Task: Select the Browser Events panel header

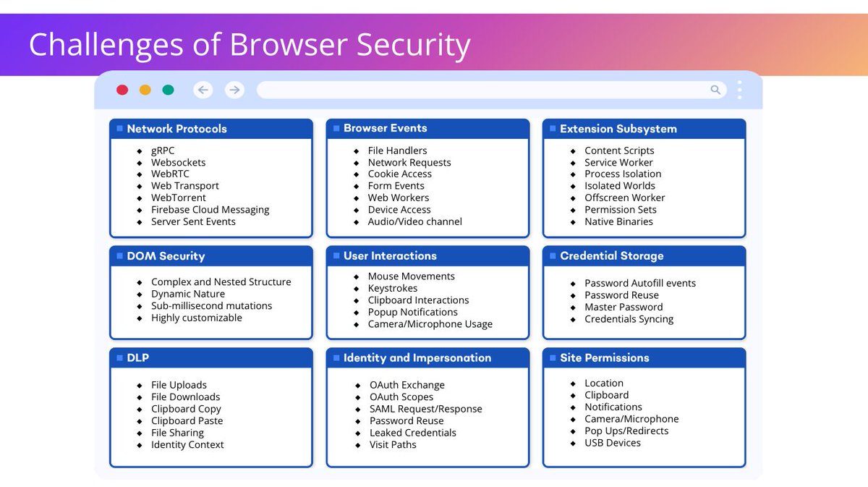Action: pos(388,128)
